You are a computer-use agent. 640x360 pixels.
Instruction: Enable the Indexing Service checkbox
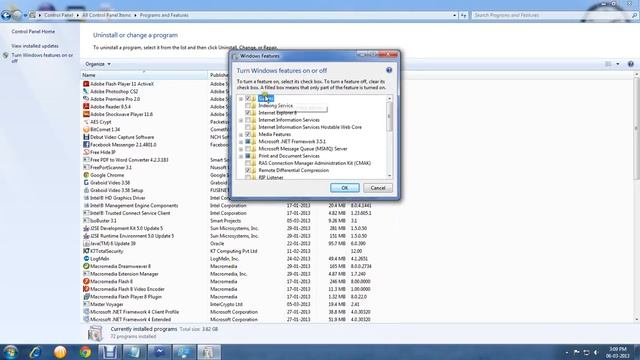pos(248,106)
